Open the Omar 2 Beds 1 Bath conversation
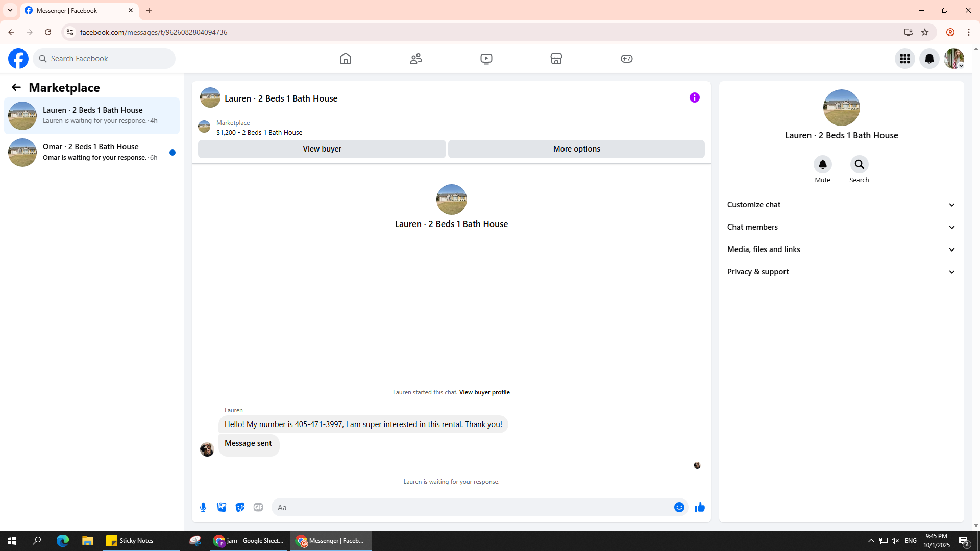The width and height of the screenshot is (980, 551). click(92, 152)
